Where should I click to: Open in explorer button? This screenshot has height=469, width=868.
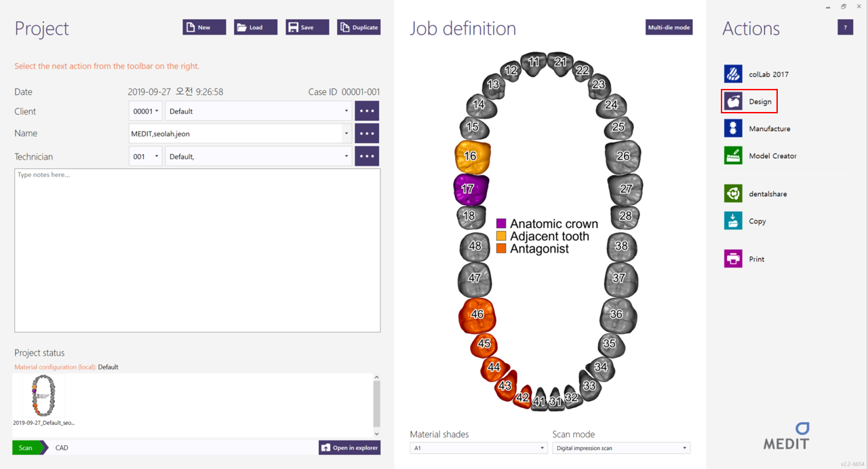(349, 448)
